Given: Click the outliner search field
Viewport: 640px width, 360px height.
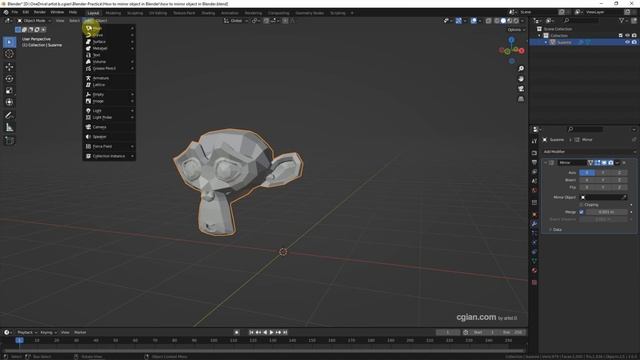Looking at the screenshot, I should tap(581, 20).
